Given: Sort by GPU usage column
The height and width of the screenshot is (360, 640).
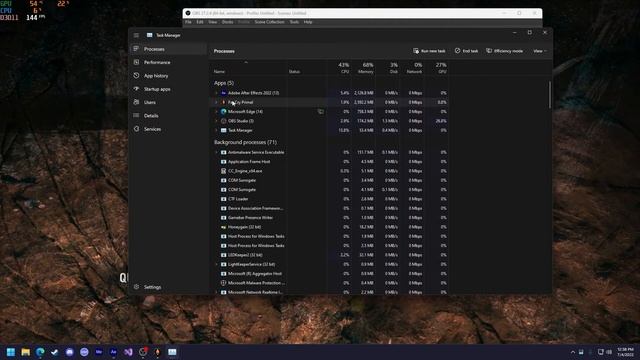Looking at the screenshot, I should click(x=437, y=68).
